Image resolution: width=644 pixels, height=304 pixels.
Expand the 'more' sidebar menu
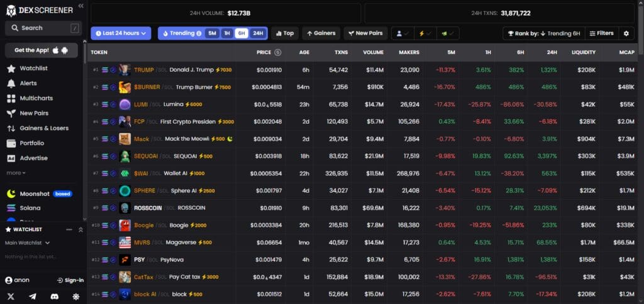16,173
